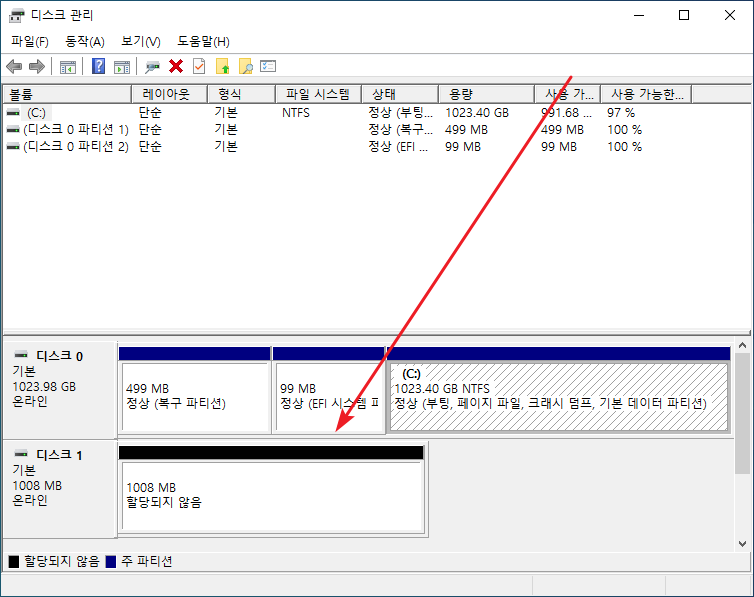Sort by the 레이아웃 column header
This screenshot has width=754, height=597.
tap(169, 94)
